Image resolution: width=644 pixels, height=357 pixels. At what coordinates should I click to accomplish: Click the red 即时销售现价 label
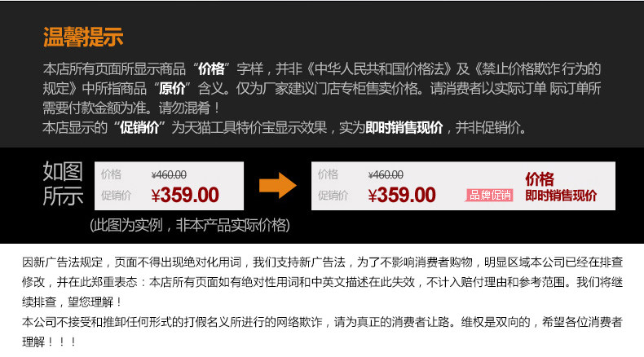click(561, 196)
